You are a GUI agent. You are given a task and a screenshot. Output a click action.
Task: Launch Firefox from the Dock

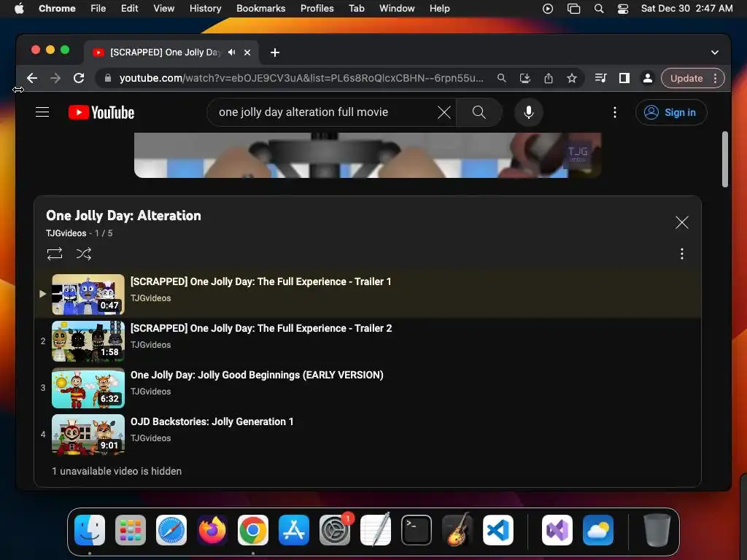point(212,530)
